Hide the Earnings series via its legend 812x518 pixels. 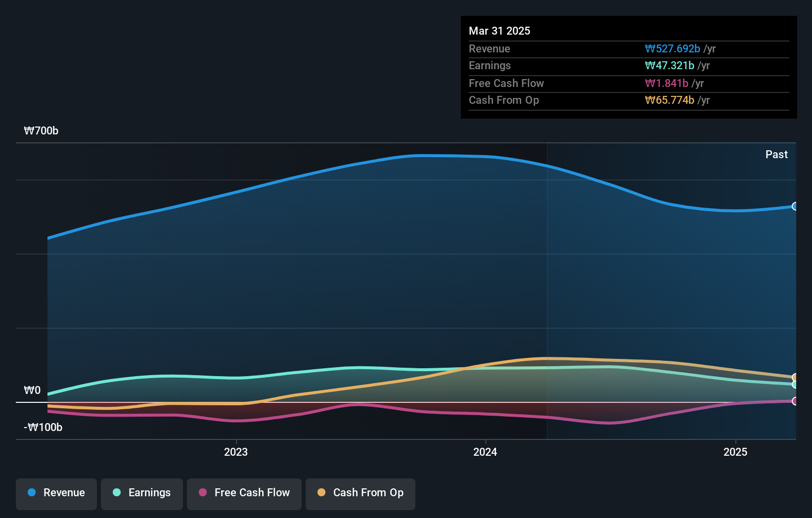[x=141, y=493]
